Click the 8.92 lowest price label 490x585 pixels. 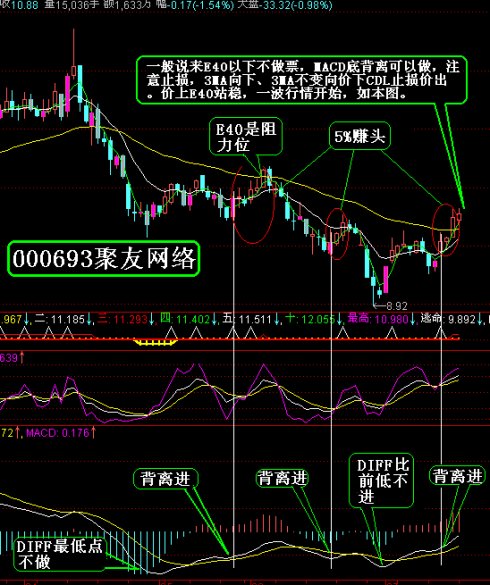(397, 306)
